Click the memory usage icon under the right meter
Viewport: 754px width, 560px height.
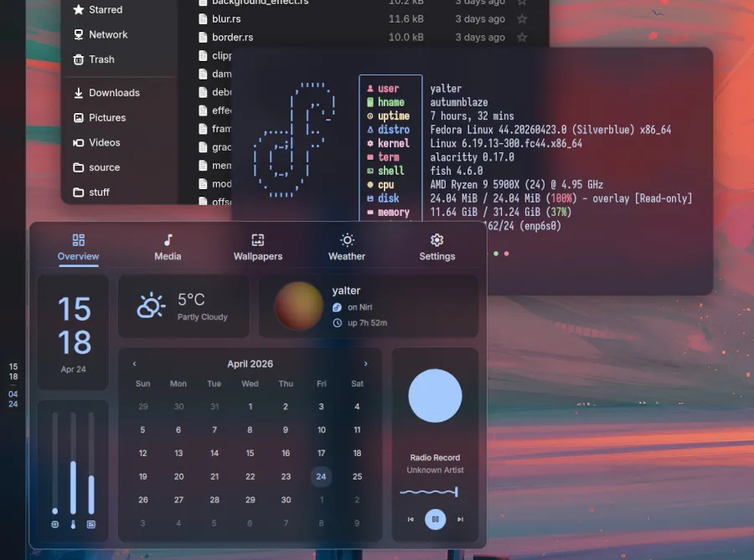90,524
